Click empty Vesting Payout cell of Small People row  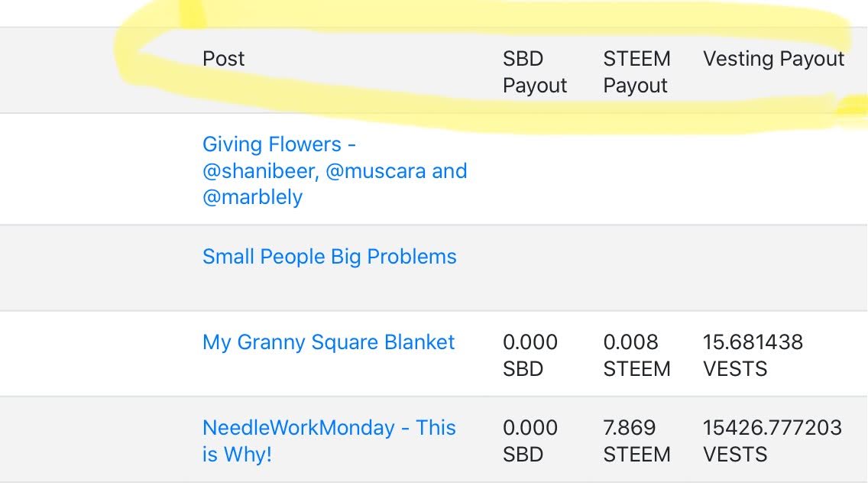(779, 268)
